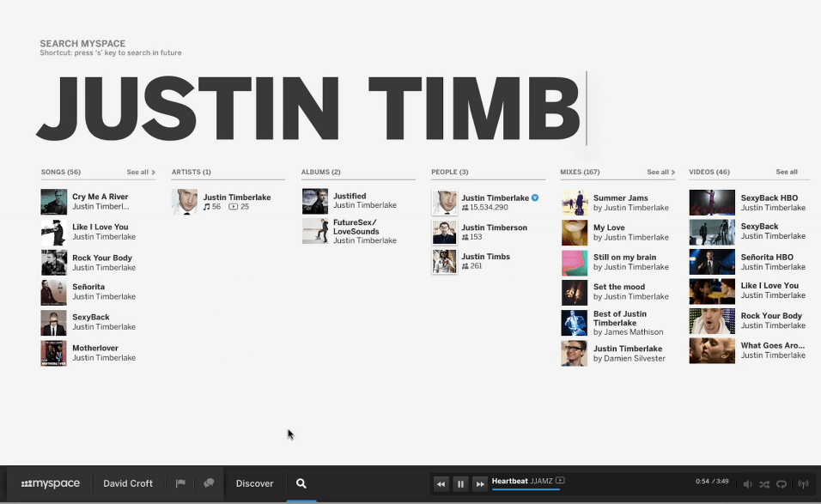
Task: Click the song progress bar
Action: [526, 489]
